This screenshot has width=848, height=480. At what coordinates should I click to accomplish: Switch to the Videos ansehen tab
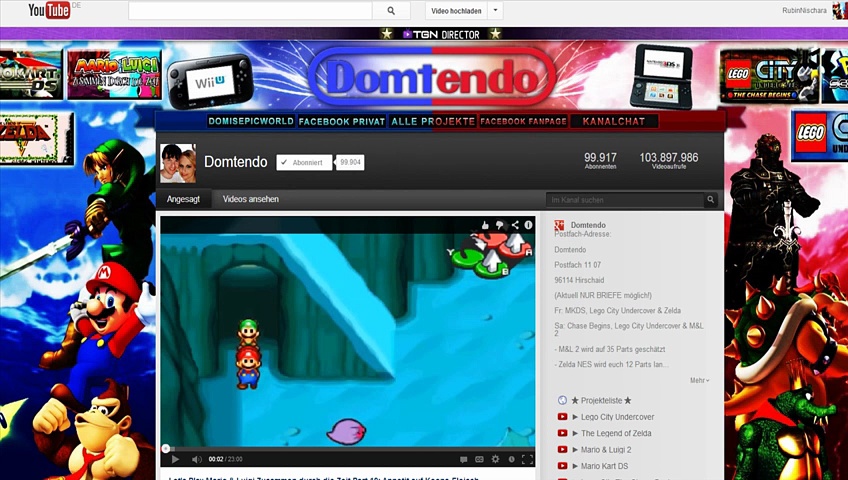click(x=250, y=199)
